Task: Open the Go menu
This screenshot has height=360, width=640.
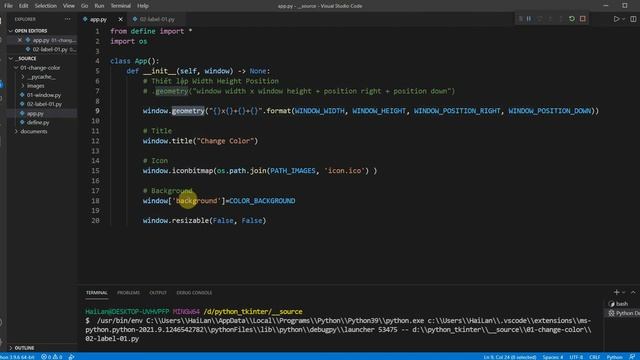Action: [x=84, y=6]
